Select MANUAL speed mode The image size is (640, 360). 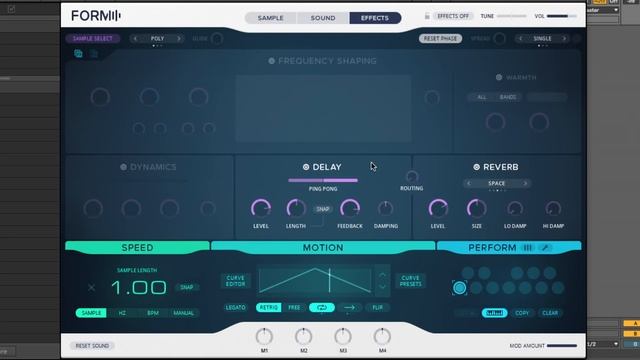click(184, 313)
